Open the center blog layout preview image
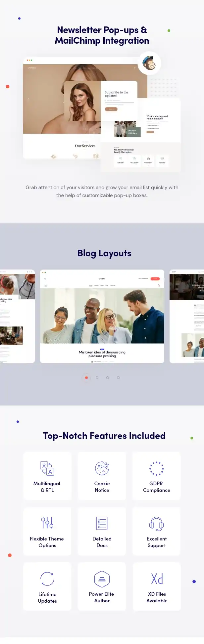This screenshot has height=644, width=204. pyautogui.click(x=102, y=316)
